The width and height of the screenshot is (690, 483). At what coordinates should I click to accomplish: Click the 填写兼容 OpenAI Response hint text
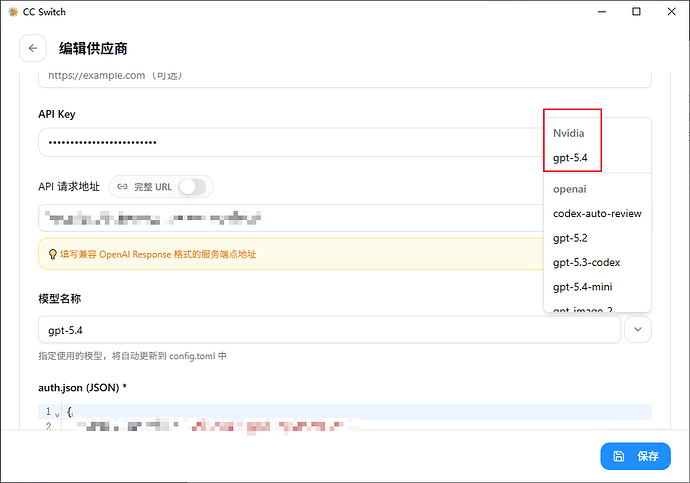(x=158, y=254)
